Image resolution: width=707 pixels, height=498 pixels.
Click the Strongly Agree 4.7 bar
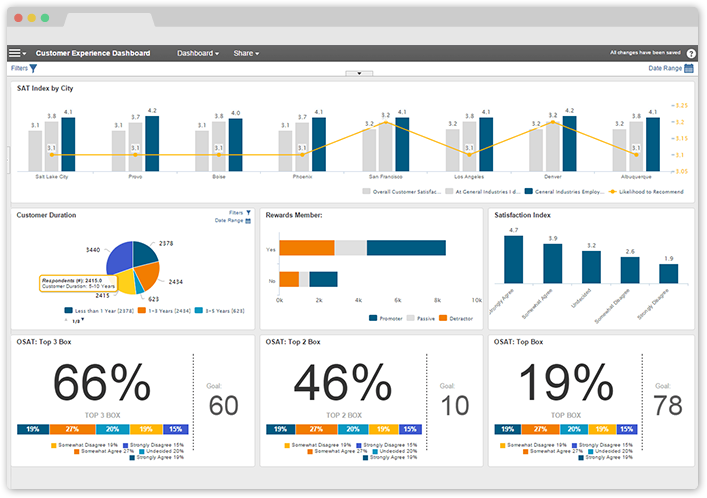coord(514,259)
